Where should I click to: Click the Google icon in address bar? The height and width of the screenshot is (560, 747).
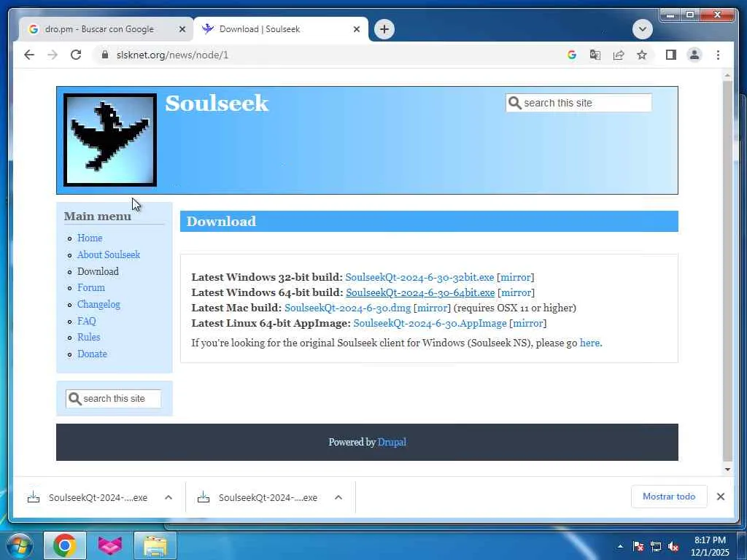(572, 55)
